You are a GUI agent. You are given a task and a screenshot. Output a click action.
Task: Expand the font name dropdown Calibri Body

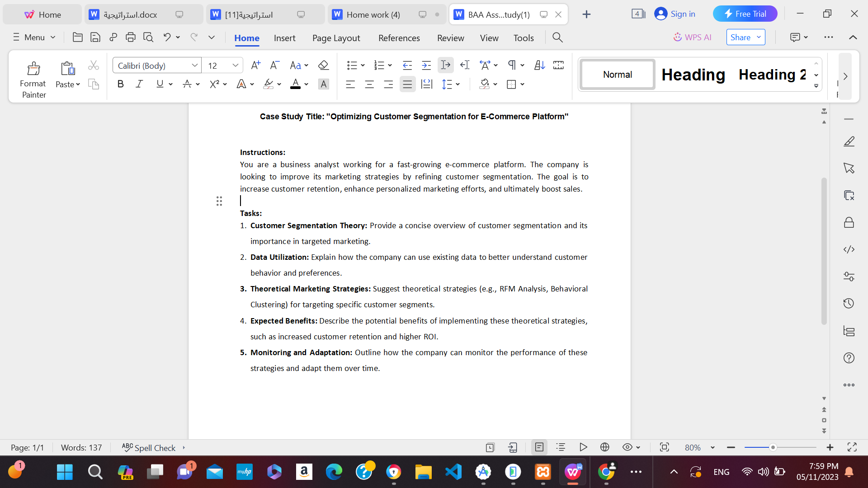click(196, 65)
